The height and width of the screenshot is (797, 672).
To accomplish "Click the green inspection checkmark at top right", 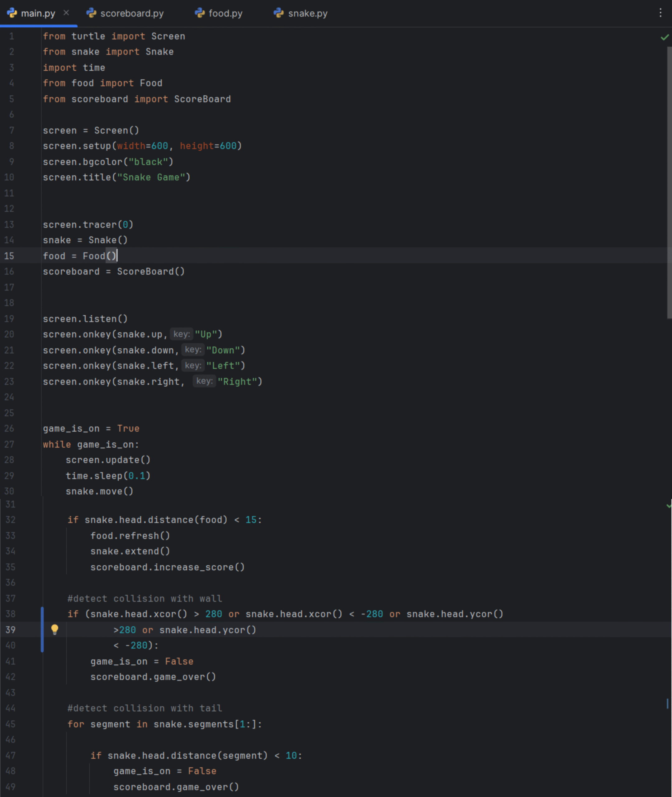I will (665, 37).
